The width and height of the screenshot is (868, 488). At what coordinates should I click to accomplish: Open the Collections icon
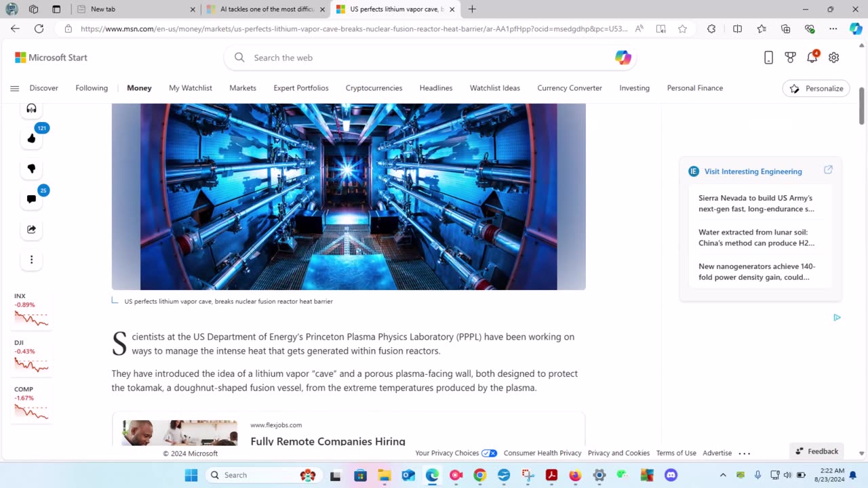(785, 28)
